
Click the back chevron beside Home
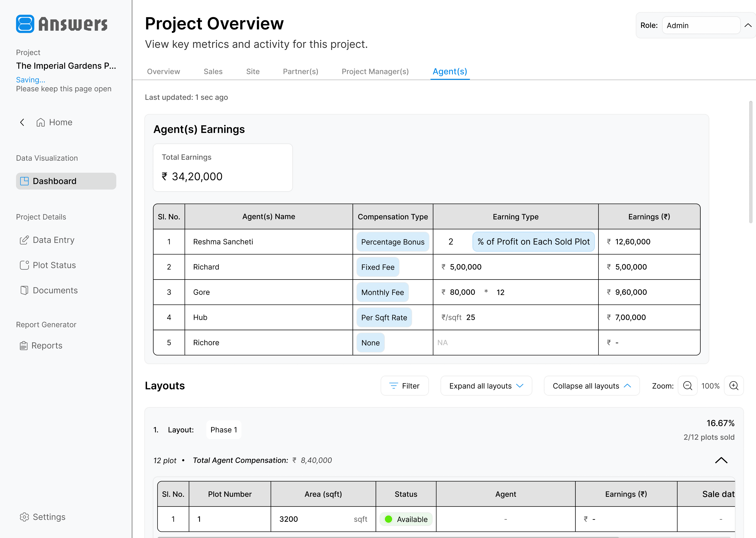click(22, 122)
